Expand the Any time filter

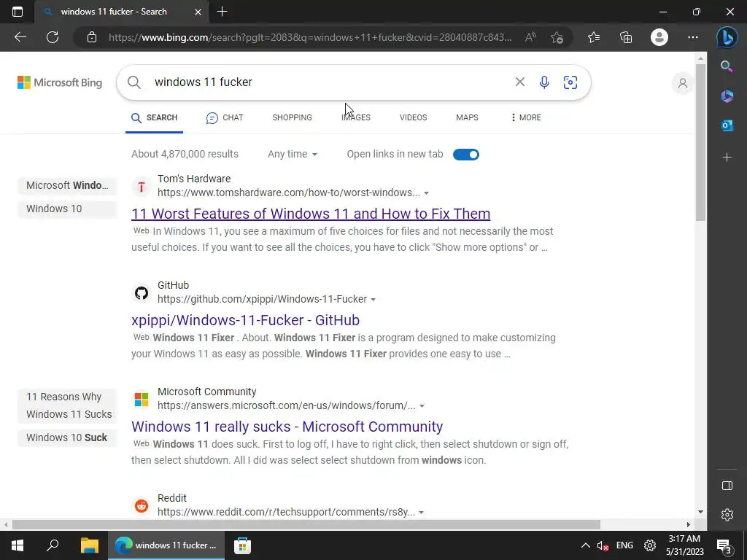292,154
